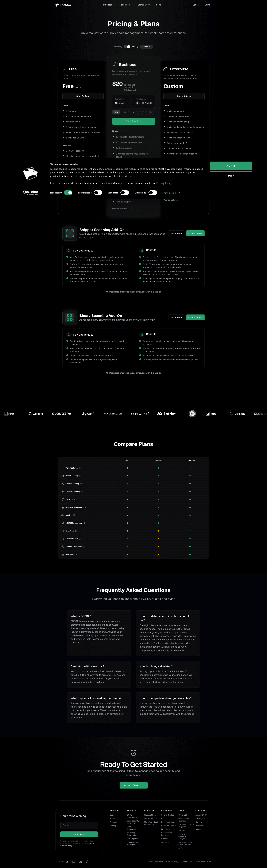Screen dimensions: 267x868
Task: Enable the Statistics cookies switch
Action: click(125, 193)
